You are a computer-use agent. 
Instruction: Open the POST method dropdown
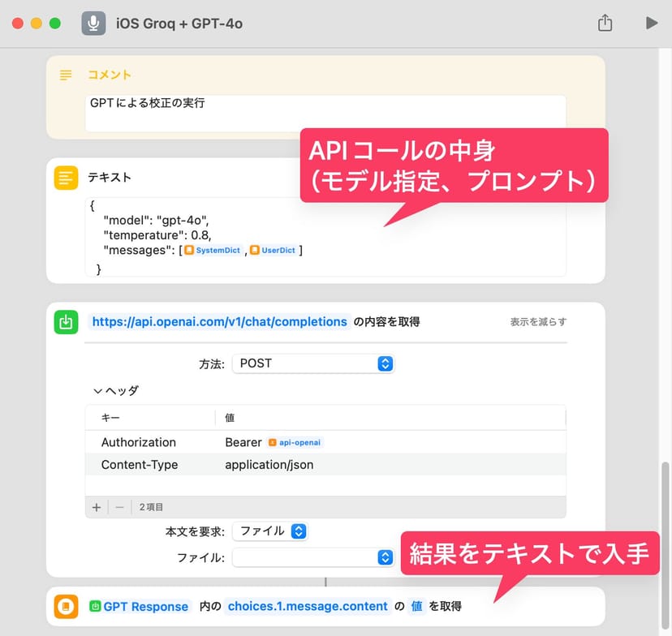[312, 363]
